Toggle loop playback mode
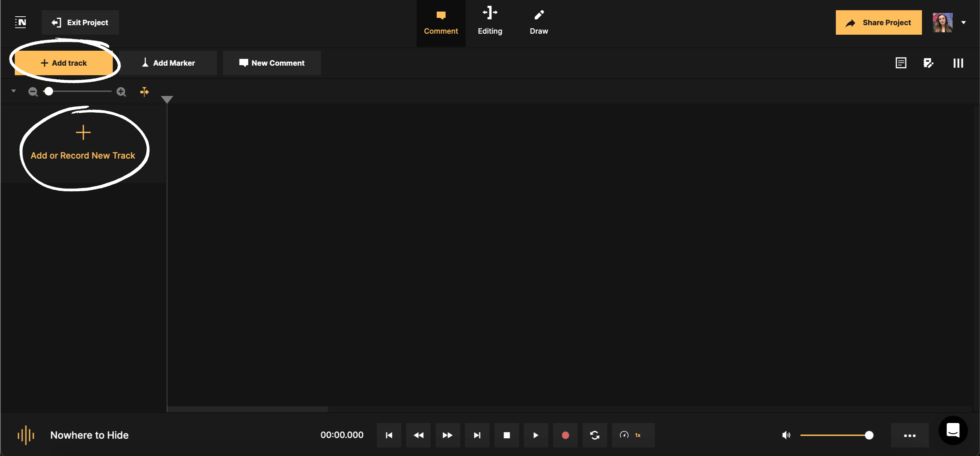Viewport: 980px width, 456px height. point(594,435)
